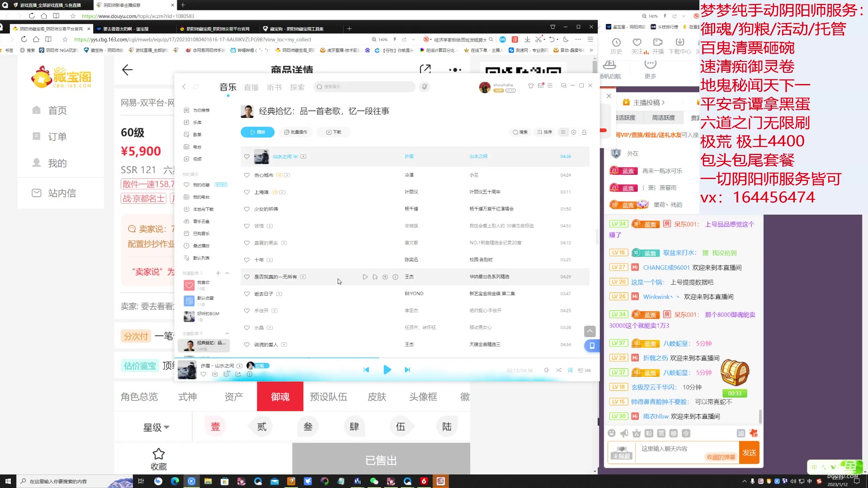Click the Douyu chat scrollbar
This screenshot has width=868, height=488.
(x=760, y=417)
